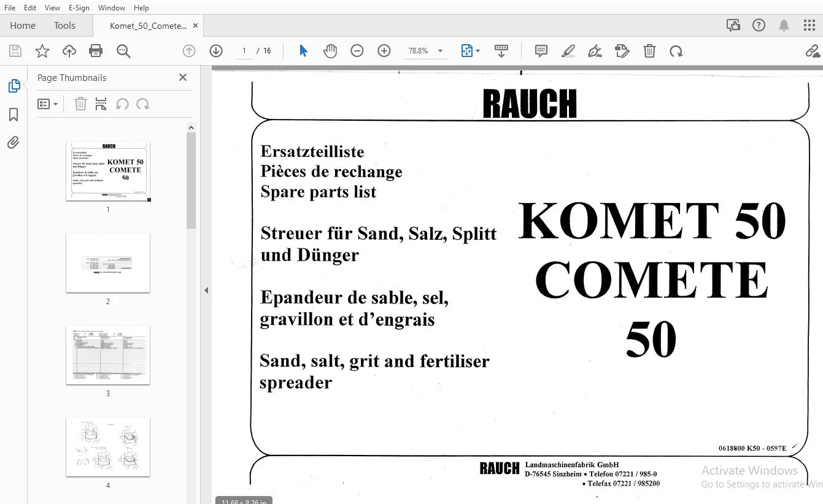Click the star bookmark icon

tap(42, 51)
